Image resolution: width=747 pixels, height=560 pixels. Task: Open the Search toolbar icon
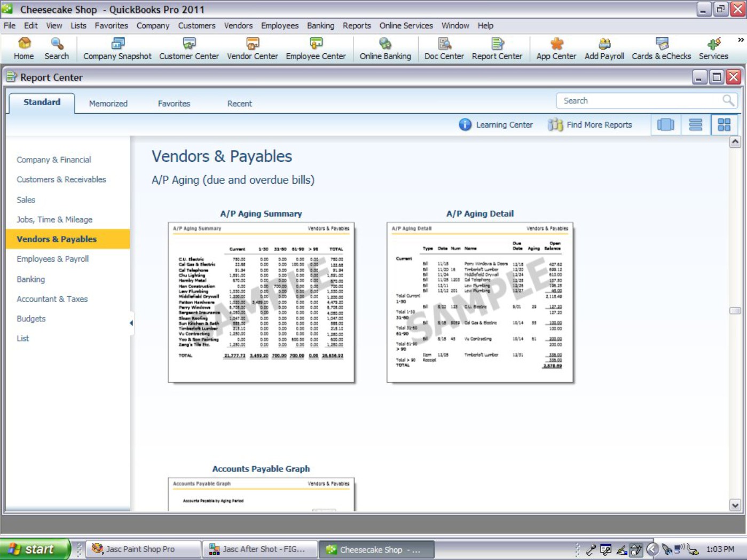[x=57, y=49]
